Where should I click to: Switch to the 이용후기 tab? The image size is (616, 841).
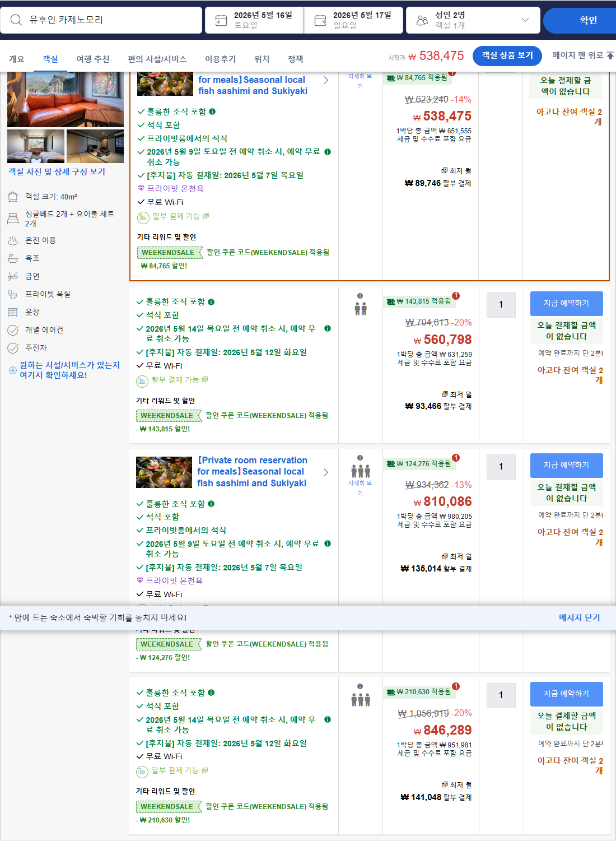(x=220, y=59)
